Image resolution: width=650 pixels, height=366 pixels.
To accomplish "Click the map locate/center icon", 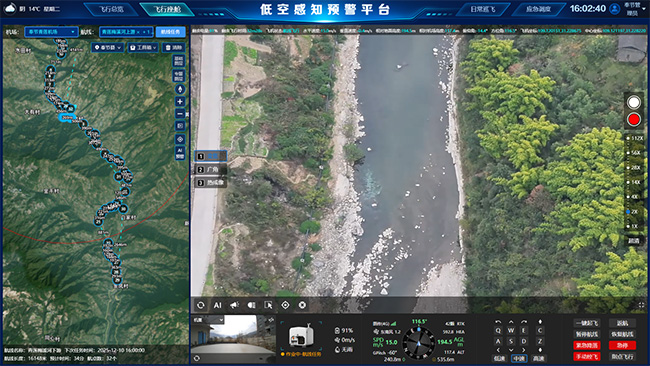I will click(x=180, y=139).
